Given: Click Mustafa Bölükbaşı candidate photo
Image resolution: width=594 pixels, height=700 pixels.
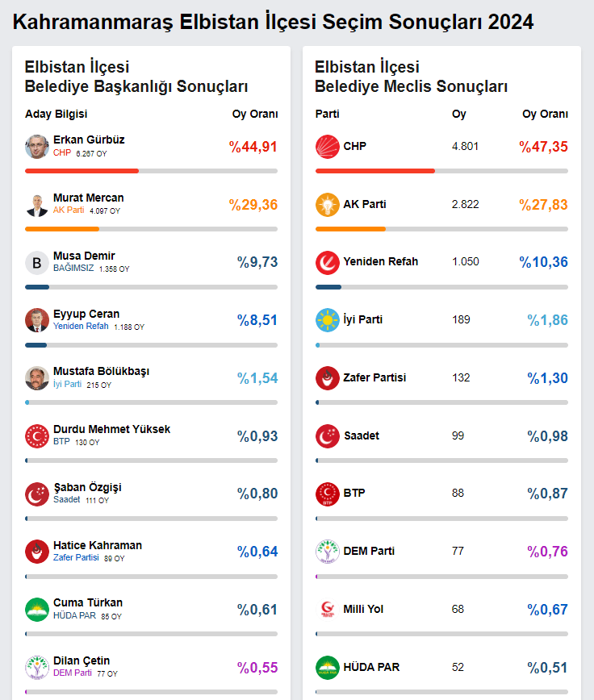Looking at the screenshot, I should [37, 378].
